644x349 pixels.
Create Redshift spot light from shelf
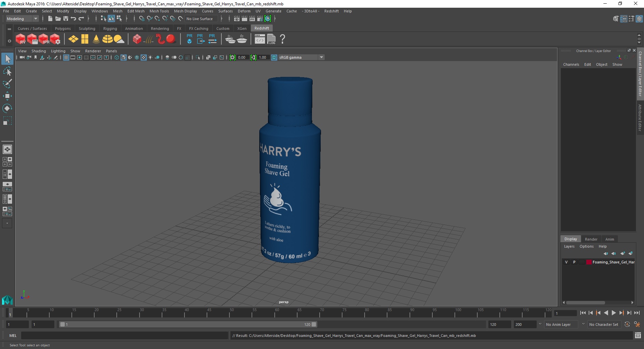tap(96, 39)
